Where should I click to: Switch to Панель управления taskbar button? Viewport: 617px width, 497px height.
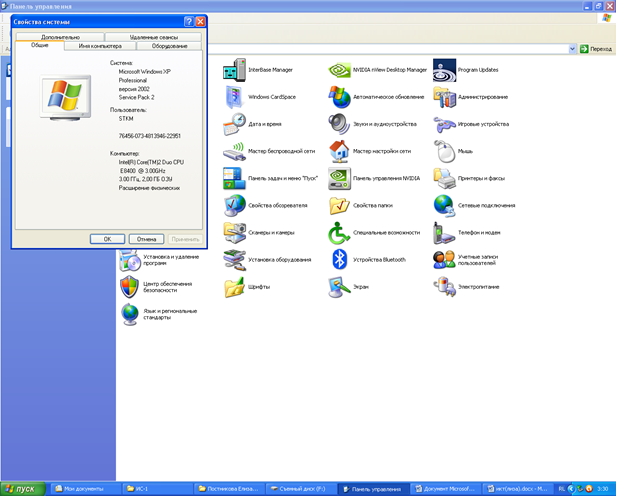coord(373,489)
